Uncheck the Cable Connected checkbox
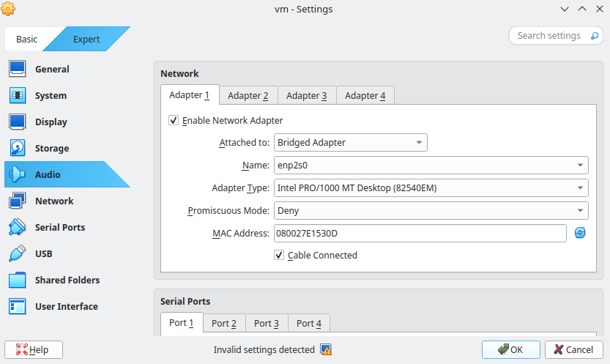The image size is (610, 364). pyautogui.click(x=279, y=255)
